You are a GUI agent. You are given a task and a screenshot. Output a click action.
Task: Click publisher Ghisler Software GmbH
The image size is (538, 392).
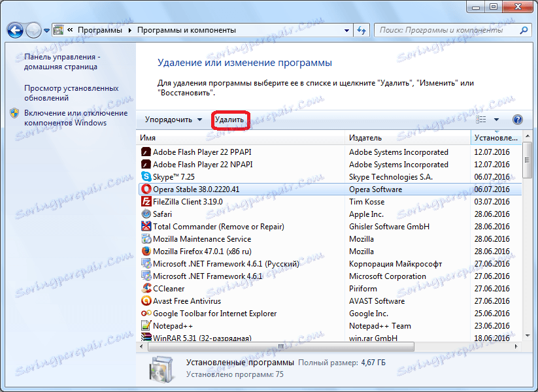click(x=389, y=226)
